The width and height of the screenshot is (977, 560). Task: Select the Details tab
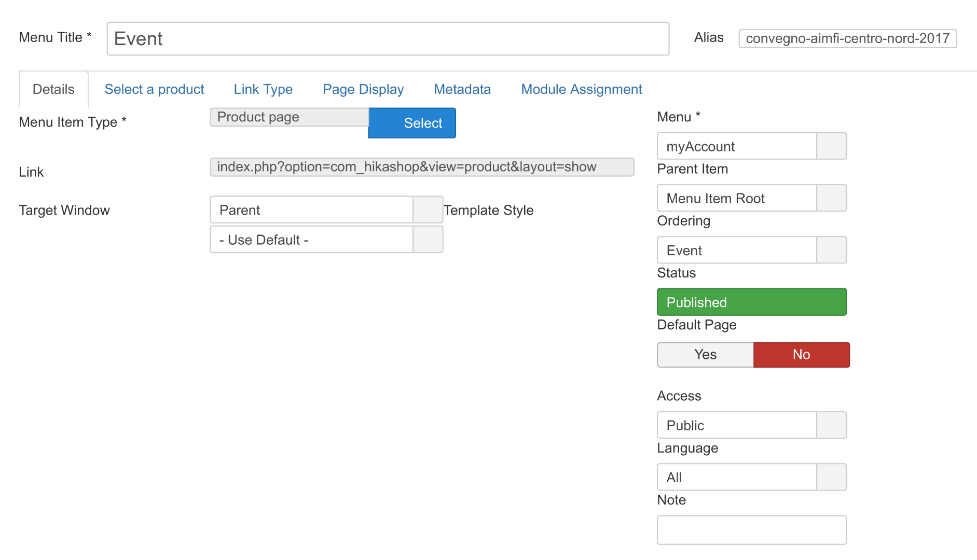(x=53, y=89)
